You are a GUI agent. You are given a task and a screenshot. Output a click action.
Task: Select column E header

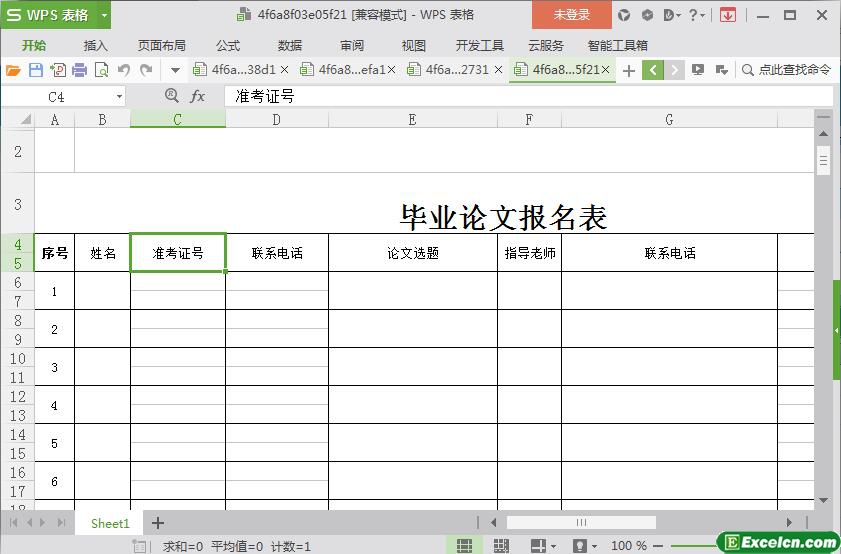pyautogui.click(x=412, y=120)
